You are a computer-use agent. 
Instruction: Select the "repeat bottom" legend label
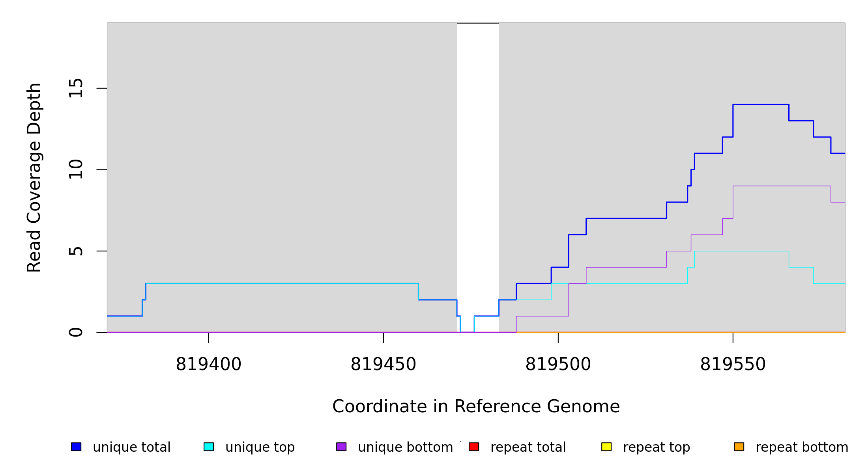click(802, 447)
